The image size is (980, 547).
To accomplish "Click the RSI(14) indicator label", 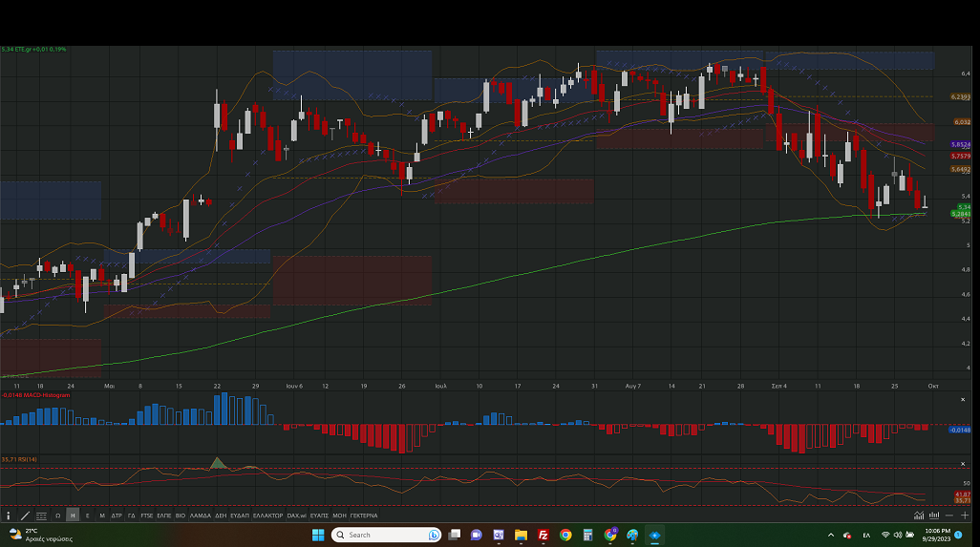I will [19, 459].
